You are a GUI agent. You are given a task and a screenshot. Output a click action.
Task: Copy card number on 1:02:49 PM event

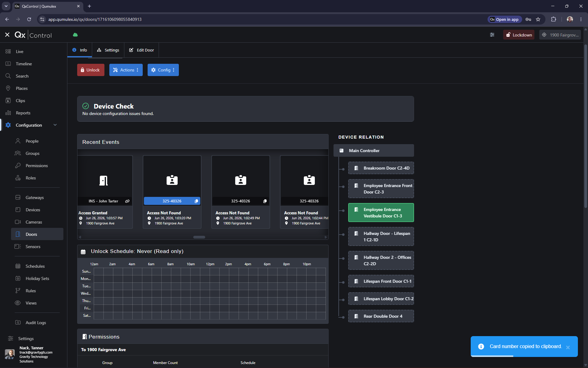click(265, 201)
